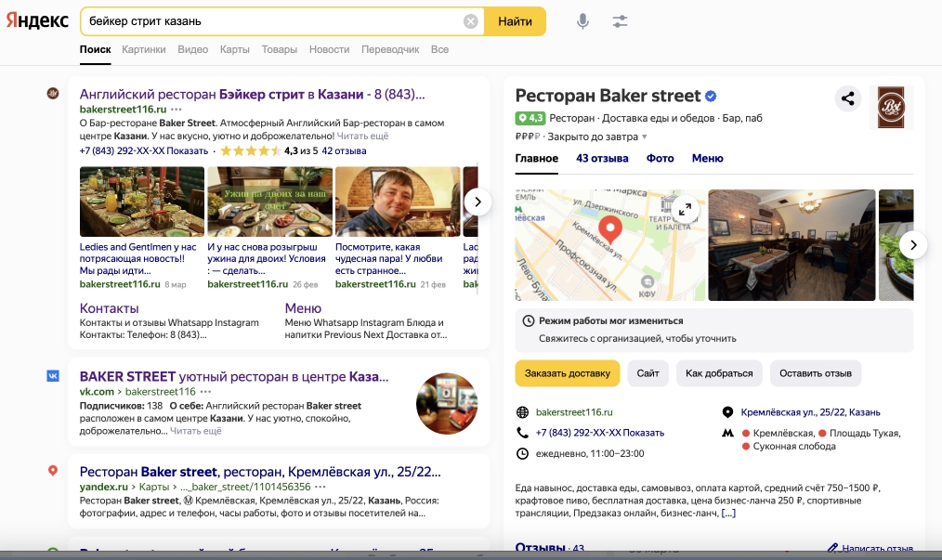The width and height of the screenshot is (942, 560).
Task: Expand VK snippet with Читать ещё
Action: click(195, 431)
